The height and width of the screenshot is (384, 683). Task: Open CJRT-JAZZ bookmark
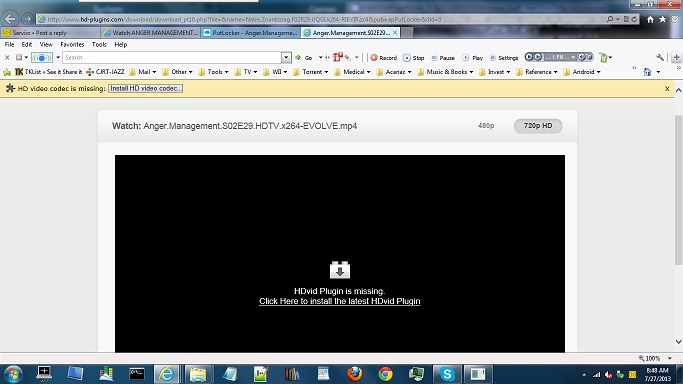[x=105, y=72]
